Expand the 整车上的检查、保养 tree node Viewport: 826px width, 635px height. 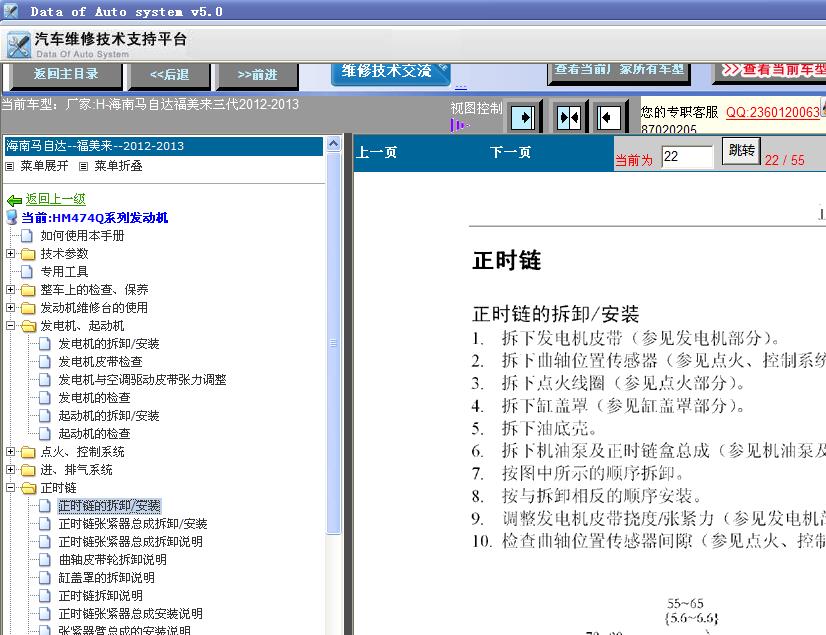pos(10,289)
